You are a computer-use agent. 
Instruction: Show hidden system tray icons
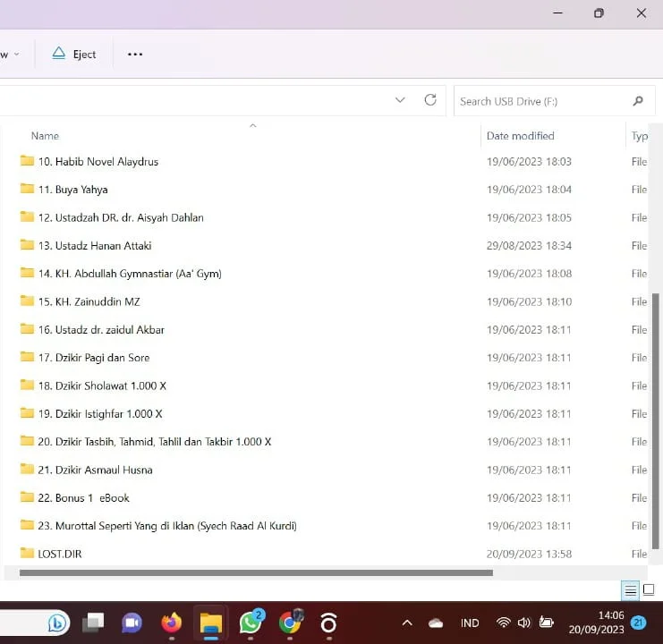tap(407, 623)
